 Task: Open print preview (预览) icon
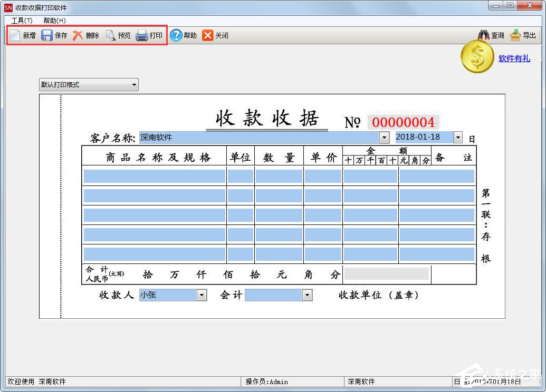[110, 35]
